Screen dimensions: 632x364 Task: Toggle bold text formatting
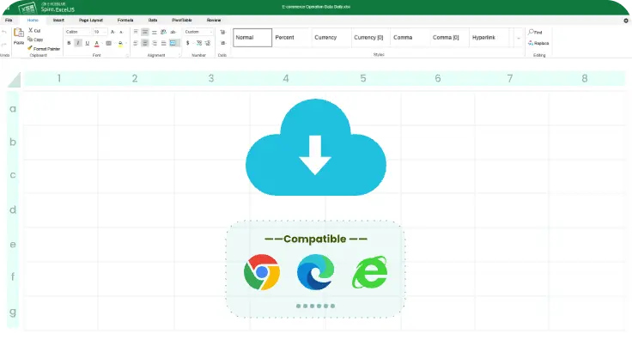pos(69,43)
